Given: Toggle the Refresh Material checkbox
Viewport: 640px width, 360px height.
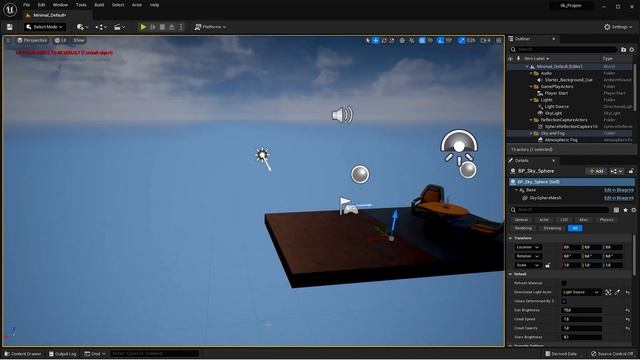Looking at the screenshot, I should pos(564,283).
